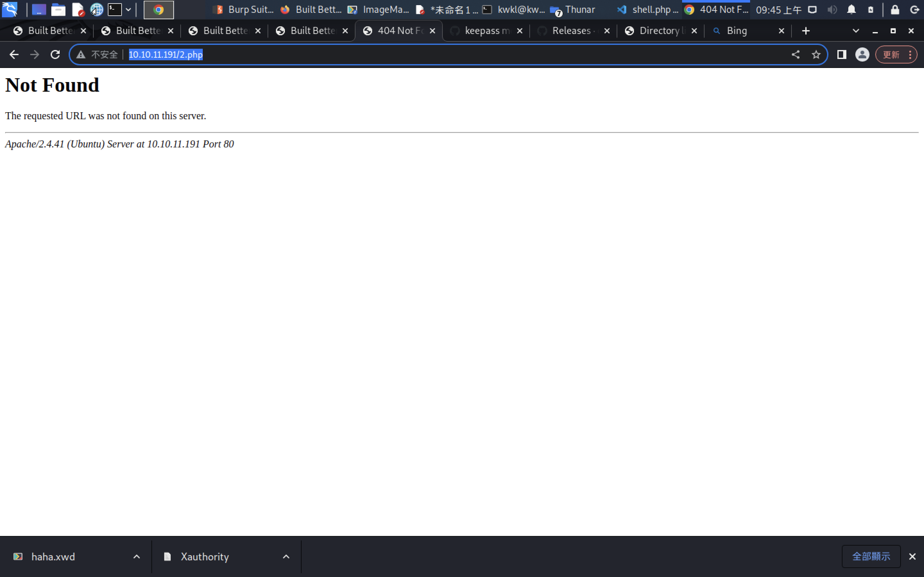The width and height of the screenshot is (924, 577).
Task: Go back to previous page
Action: tap(14, 54)
